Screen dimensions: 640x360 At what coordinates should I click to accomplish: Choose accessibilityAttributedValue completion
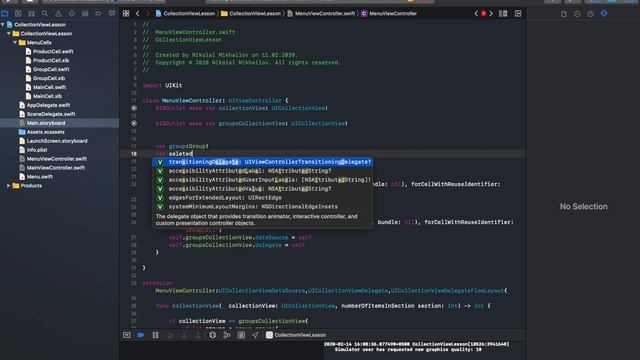[262, 189]
